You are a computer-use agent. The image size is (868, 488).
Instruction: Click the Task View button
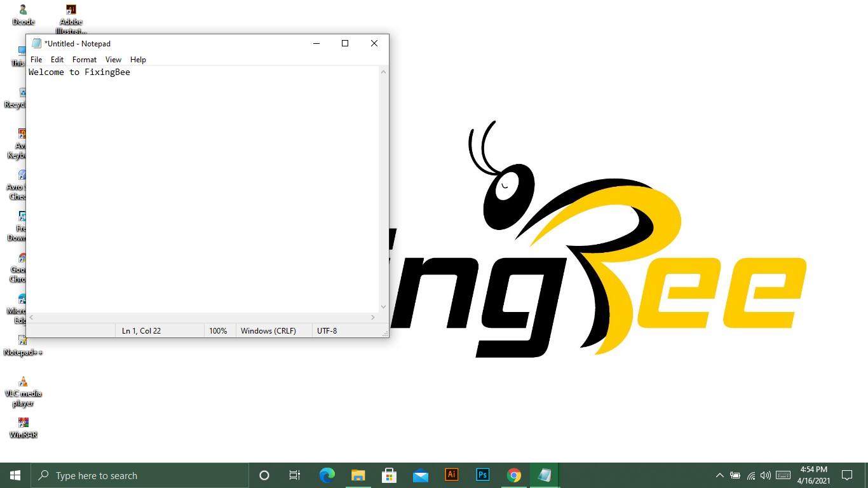295,475
